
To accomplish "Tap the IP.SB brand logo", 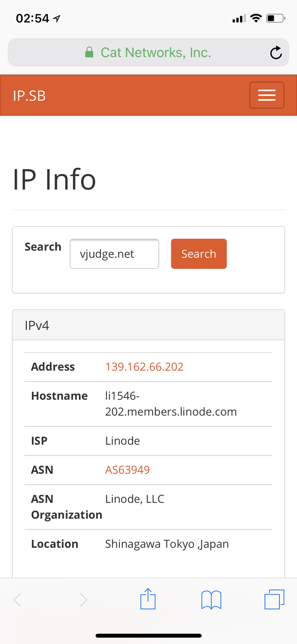I will click(29, 96).
